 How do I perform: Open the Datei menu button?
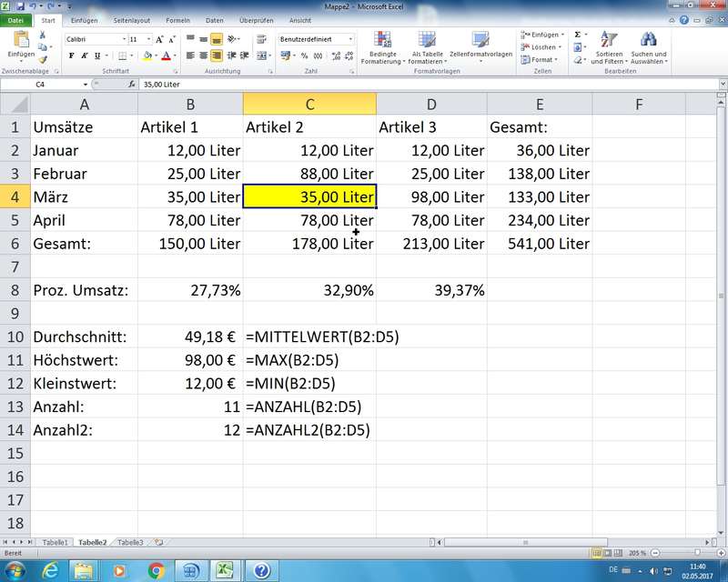(16, 19)
